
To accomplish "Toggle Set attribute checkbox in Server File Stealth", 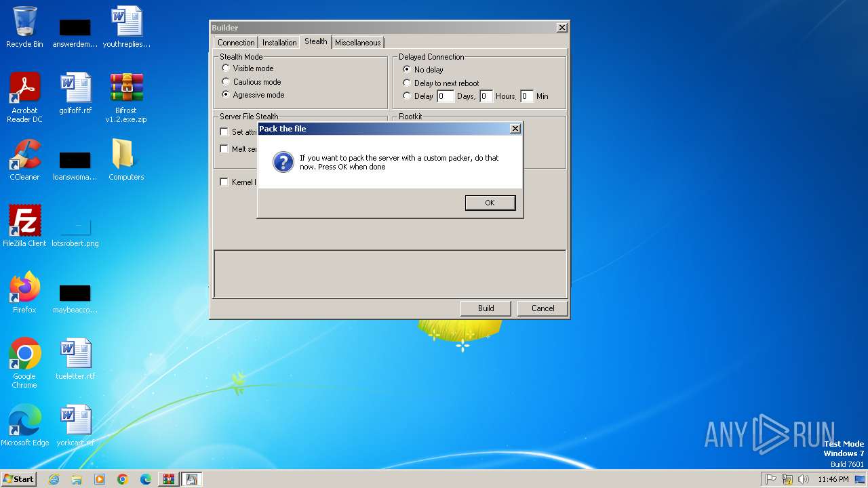I will [x=224, y=132].
